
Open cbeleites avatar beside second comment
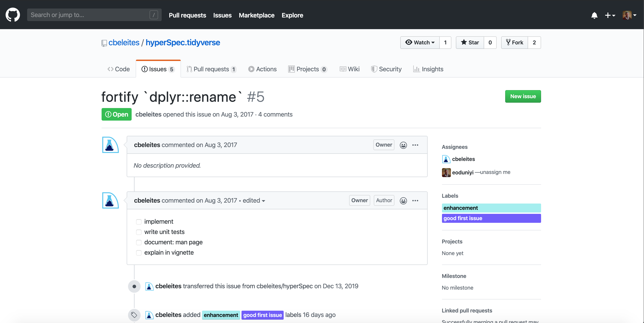coord(110,200)
